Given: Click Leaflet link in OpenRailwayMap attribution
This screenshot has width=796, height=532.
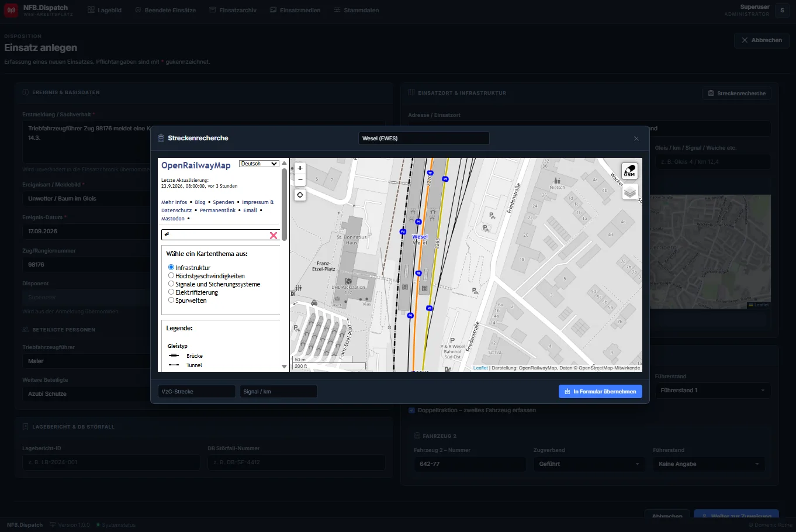Looking at the screenshot, I should coord(480,368).
